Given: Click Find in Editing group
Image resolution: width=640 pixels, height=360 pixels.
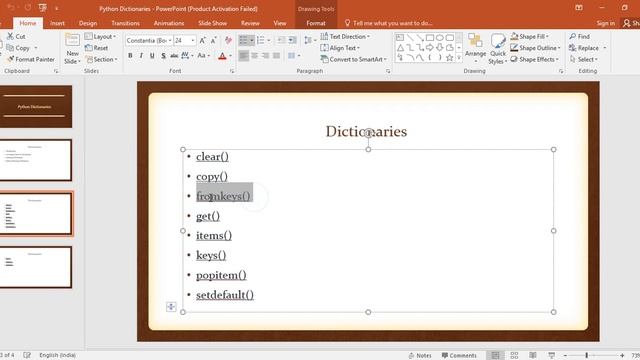Looking at the screenshot, I should click(x=580, y=36).
